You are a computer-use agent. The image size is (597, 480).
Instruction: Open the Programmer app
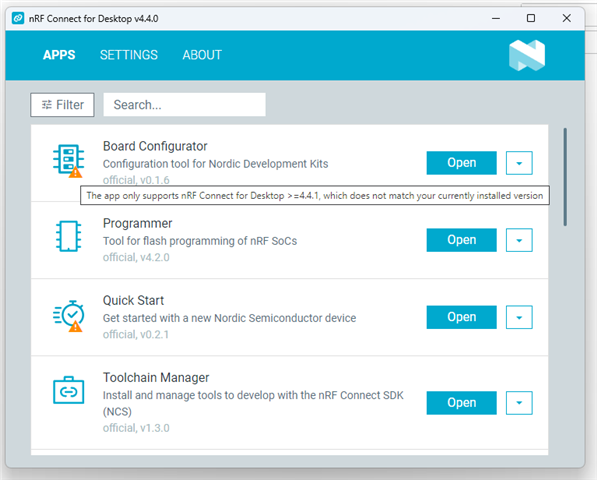(461, 240)
